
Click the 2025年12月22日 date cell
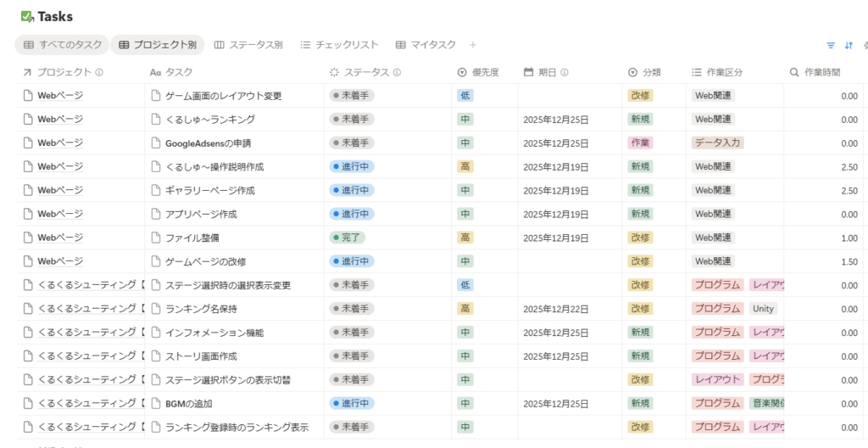(x=555, y=310)
